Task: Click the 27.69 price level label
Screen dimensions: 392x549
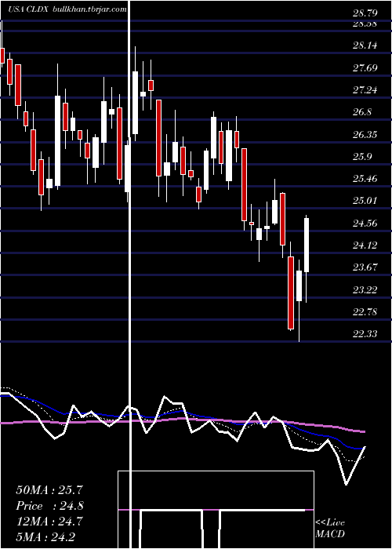Action: coord(365,67)
